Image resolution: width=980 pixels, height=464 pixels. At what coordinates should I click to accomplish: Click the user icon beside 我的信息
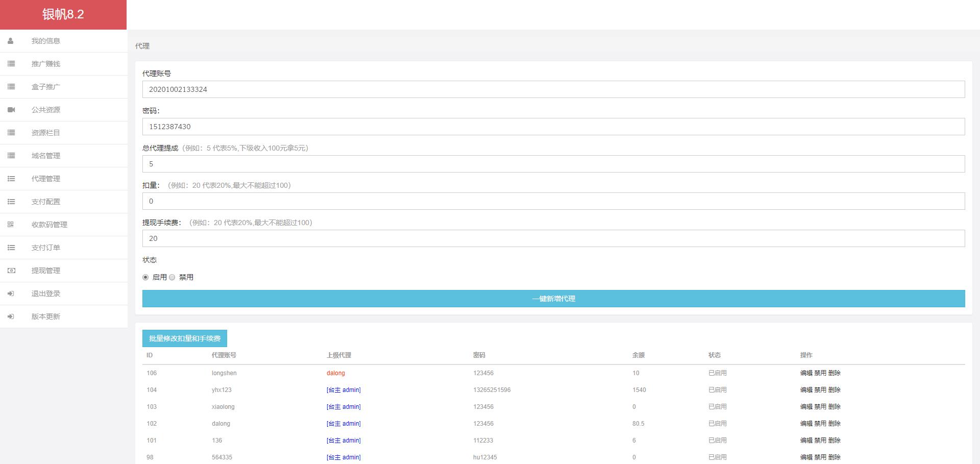click(x=11, y=41)
